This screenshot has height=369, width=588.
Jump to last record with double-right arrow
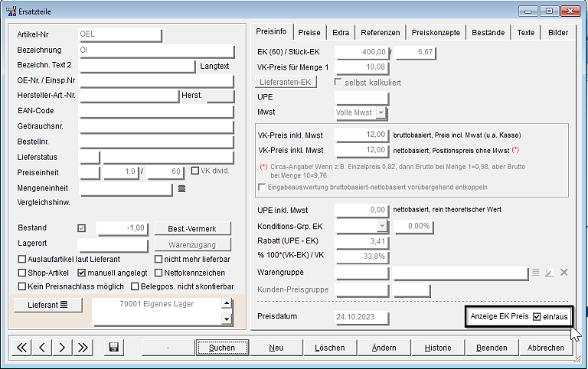[83, 348]
